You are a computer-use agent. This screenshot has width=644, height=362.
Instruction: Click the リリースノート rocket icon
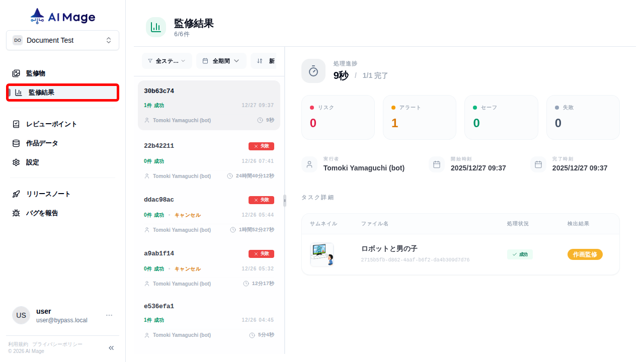(x=16, y=194)
